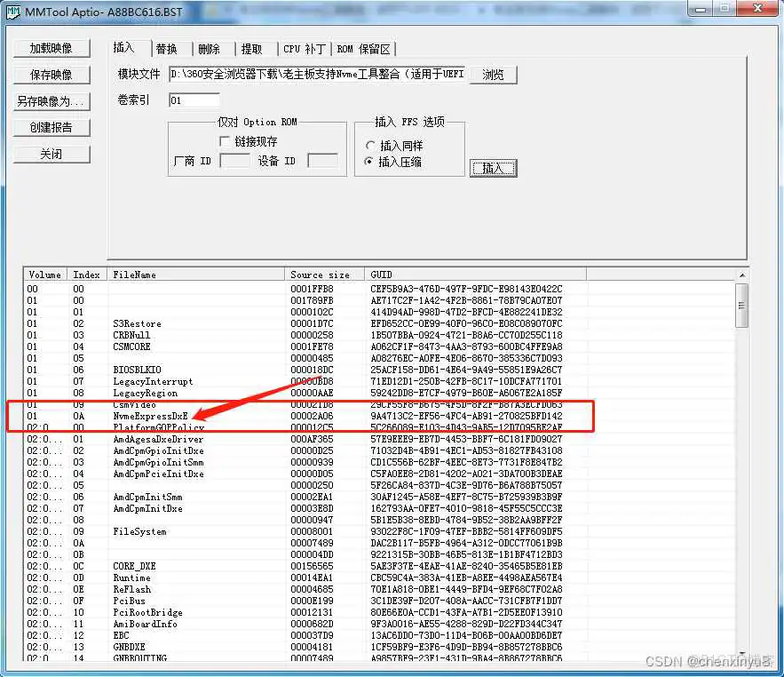Click the 关闭 (Close) button

tap(51, 154)
